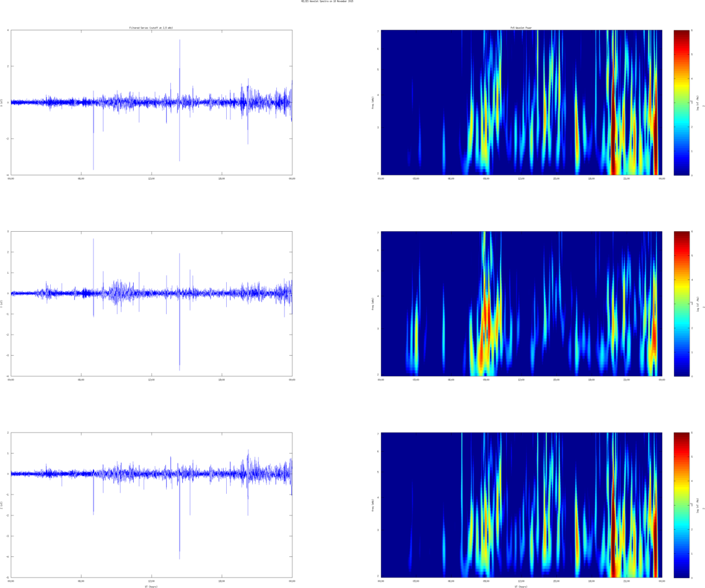The width and height of the screenshot is (705, 588).
Task: Click the Wavelet Spectra main title at top
Action: click(x=327, y=1)
